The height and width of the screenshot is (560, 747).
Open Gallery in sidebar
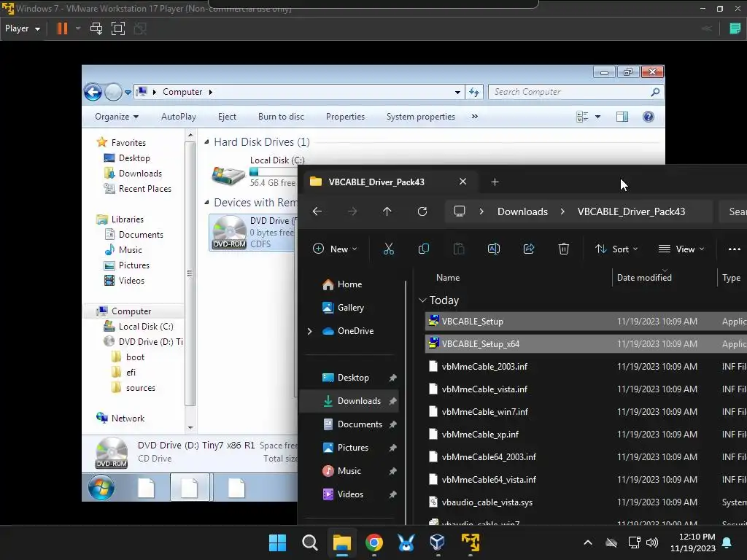[x=351, y=308]
